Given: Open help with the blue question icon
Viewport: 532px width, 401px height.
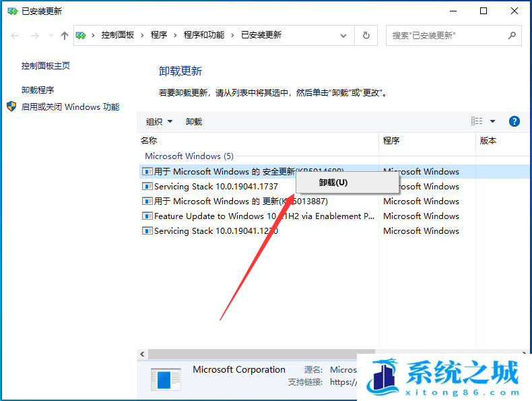Looking at the screenshot, I should pos(514,121).
